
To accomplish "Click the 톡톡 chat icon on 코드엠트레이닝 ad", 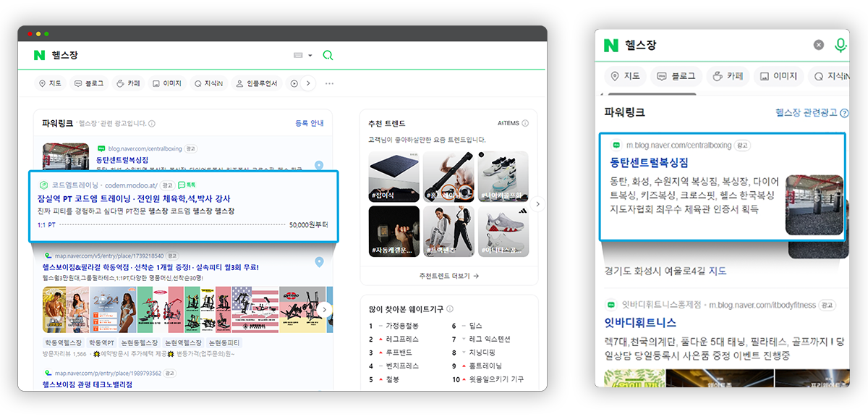I will click(x=187, y=185).
